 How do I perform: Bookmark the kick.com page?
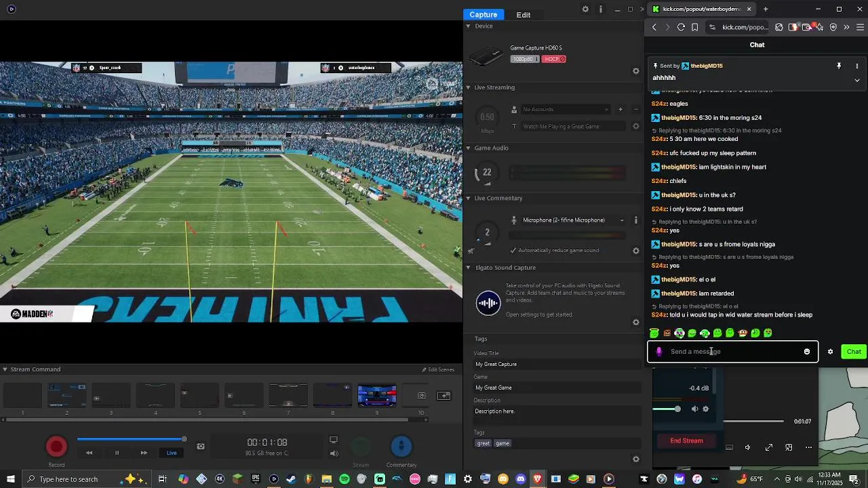pos(695,27)
